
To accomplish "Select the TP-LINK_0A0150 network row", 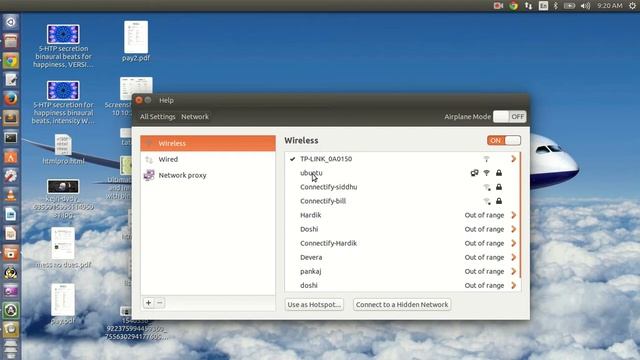I will pos(402,159).
